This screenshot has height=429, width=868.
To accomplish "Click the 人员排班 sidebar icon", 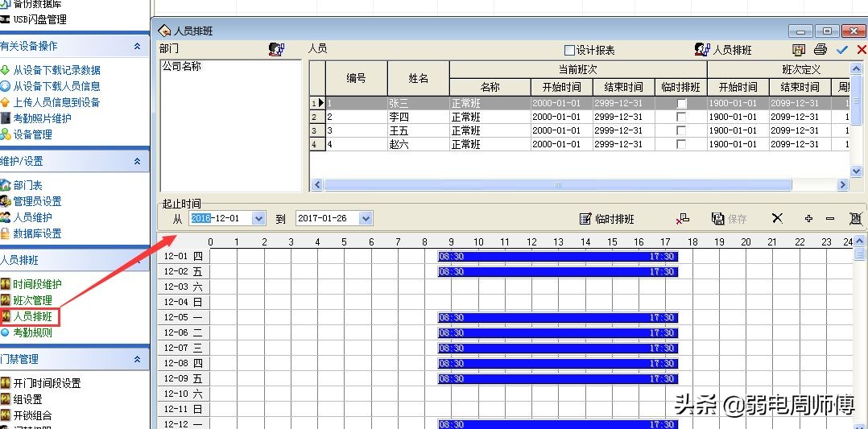I will pyautogui.click(x=6, y=316).
